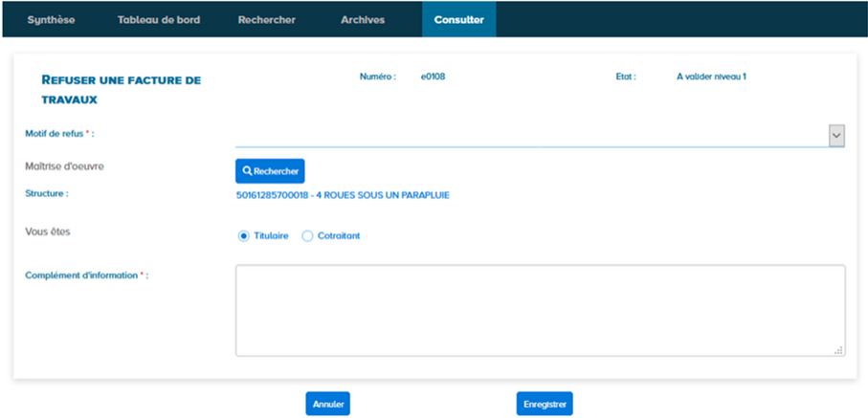Click the invoice number e0108
The width and height of the screenshot is (868, 418).
click(x=433, y=77)
